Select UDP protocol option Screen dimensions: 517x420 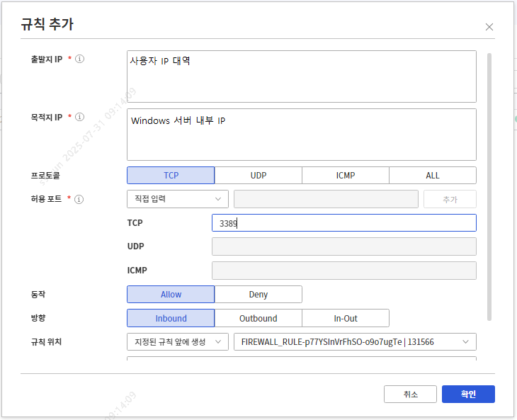[x=258, y=176]
